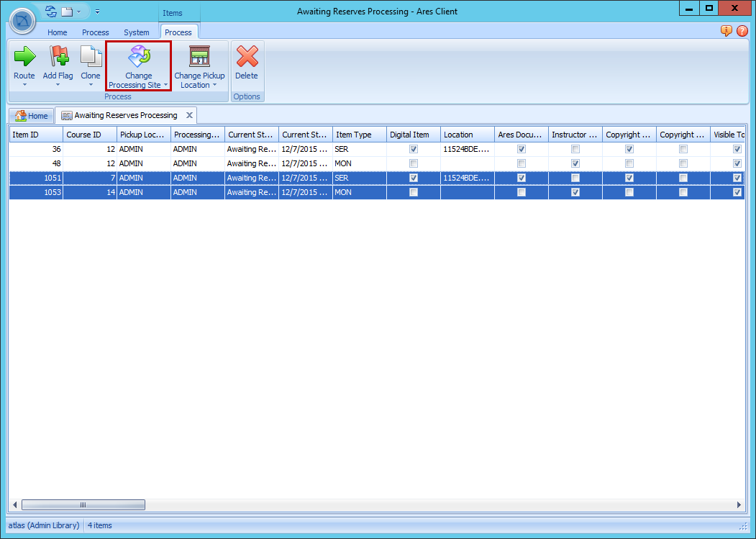This screenshot has width=756, height=539.
Task: Switch to the System ribbon tab
Action: [x=137, y=32]
